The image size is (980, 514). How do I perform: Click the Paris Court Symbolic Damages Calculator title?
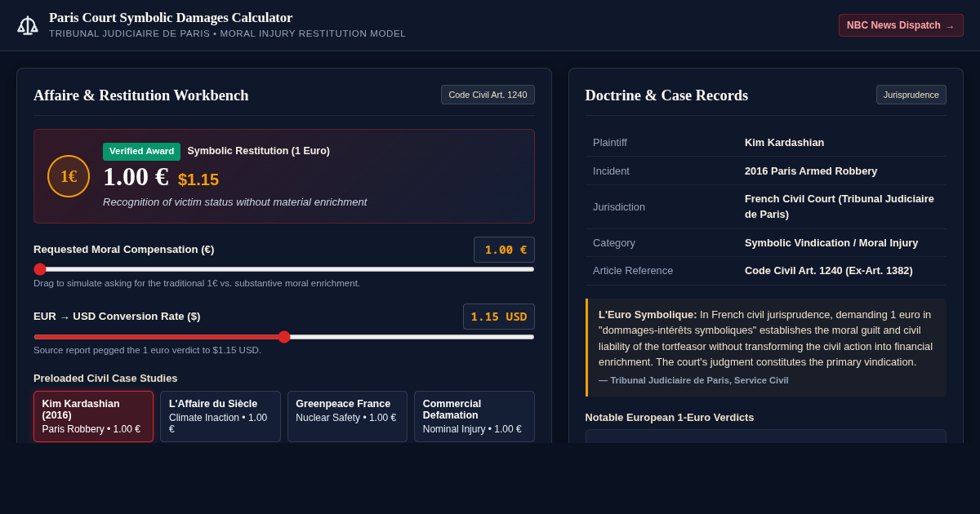[x=171, y=18]
